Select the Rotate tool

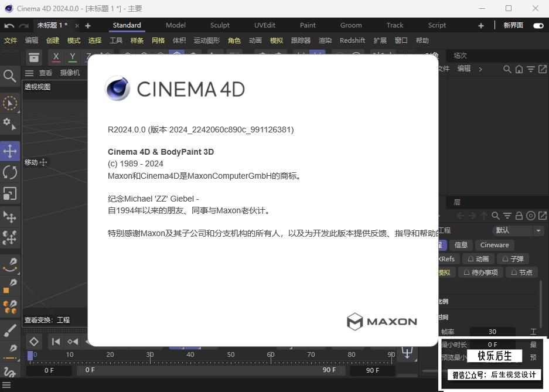point(10,172)
